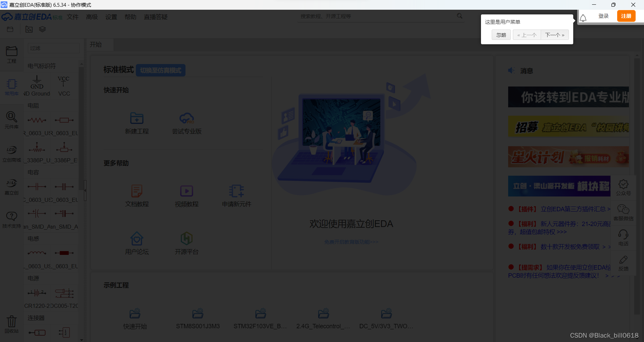Open the 回收站 recycle bin
The height and width of the screenshot is (342, 644).
tap(11, 324)
